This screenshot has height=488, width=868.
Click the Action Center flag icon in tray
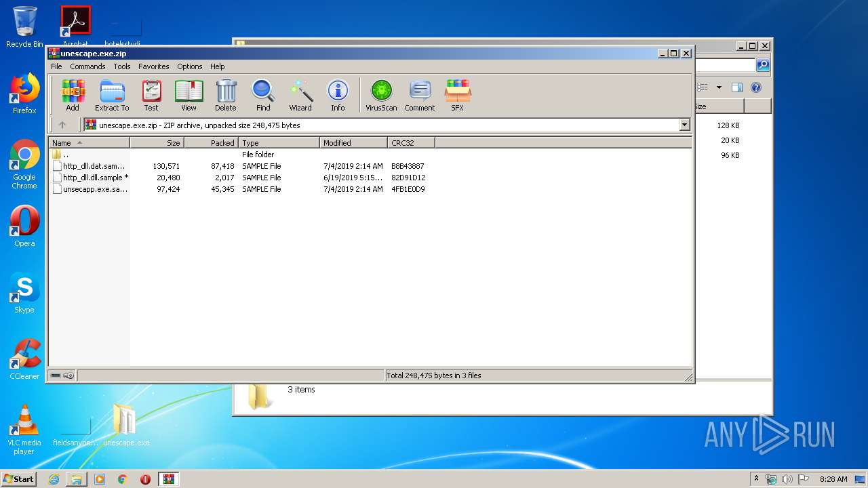pos(803,479)
